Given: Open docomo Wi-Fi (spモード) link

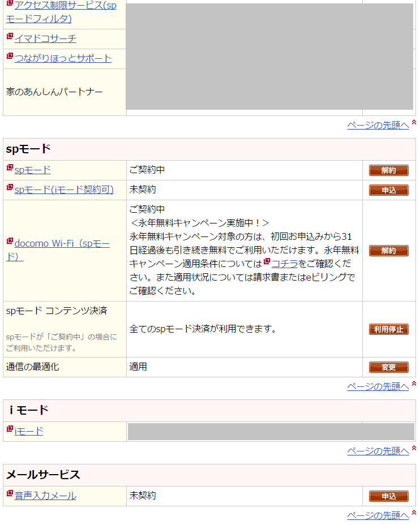Looking at the screenshot, I should (58, 250).
